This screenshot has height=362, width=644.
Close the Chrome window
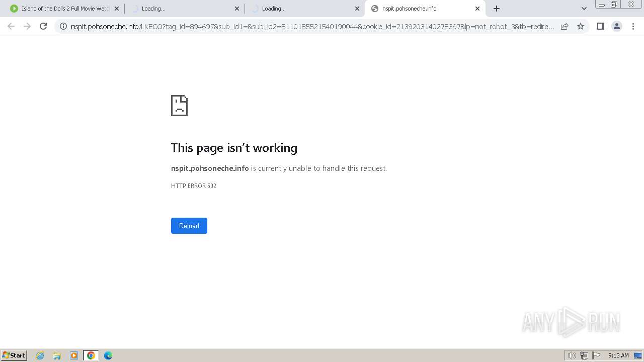click(631, 5)
